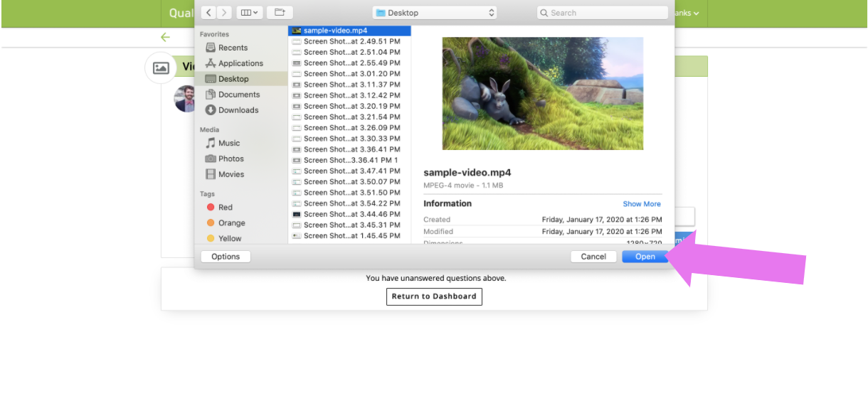Select Screen Shot at 1.45.45 PM

coord(349,235)
